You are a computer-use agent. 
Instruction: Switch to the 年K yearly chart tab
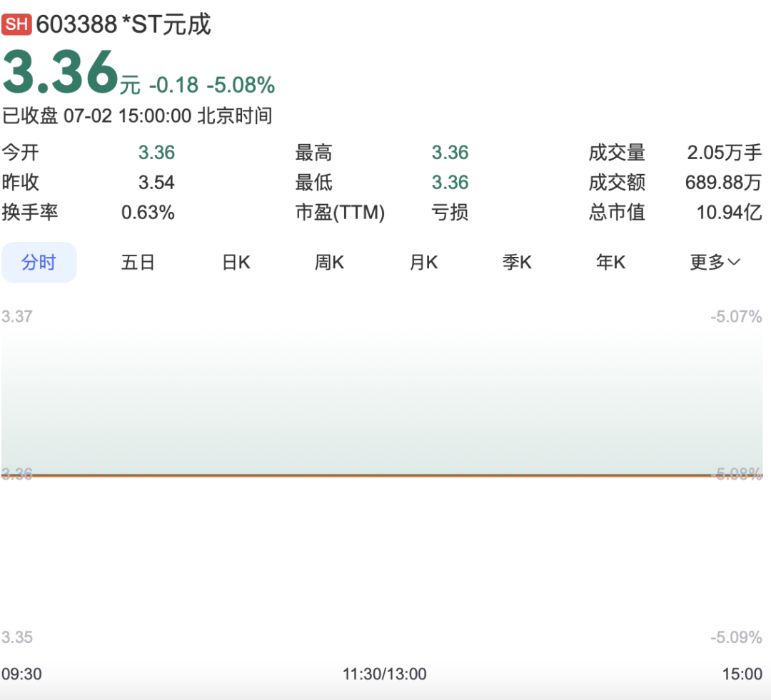point(611,263)
